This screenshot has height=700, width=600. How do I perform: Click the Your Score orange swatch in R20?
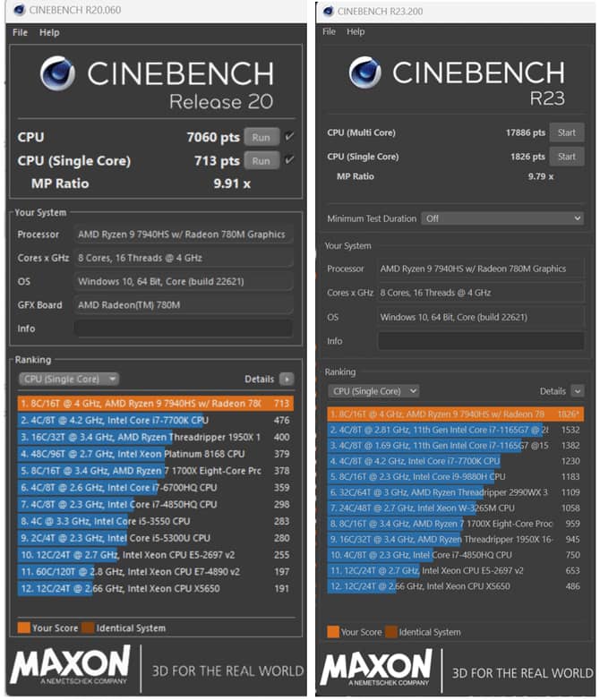tap(24, 627)
